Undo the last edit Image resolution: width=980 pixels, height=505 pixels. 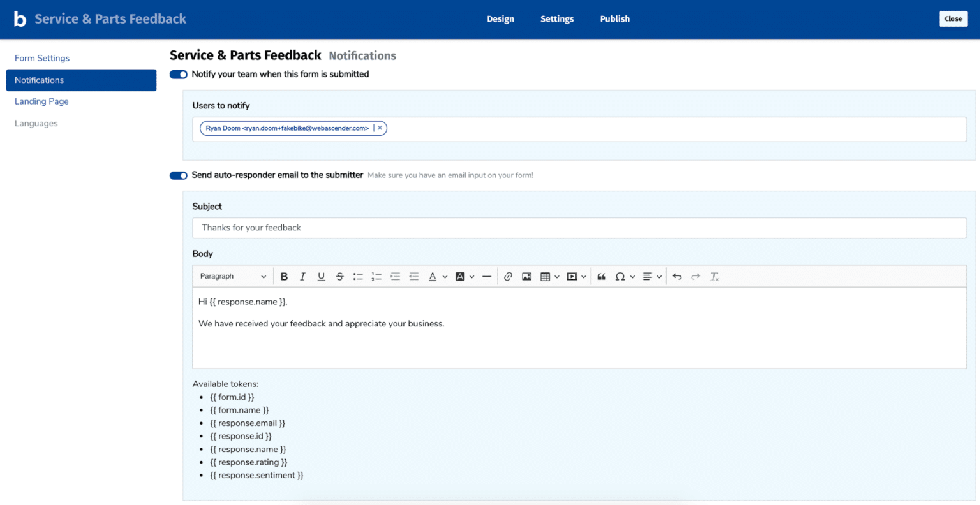(x=677, y=277)
